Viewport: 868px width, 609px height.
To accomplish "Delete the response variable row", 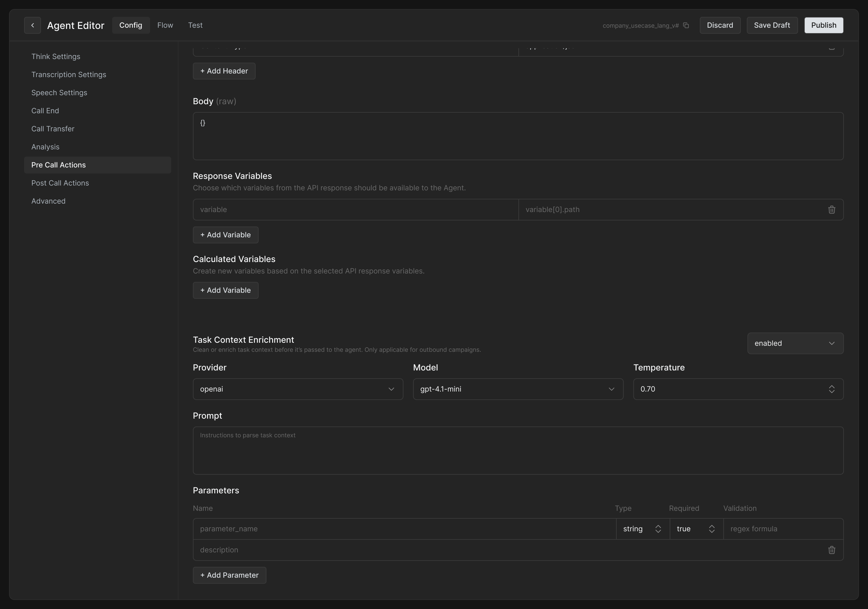I will coord(831,210).
